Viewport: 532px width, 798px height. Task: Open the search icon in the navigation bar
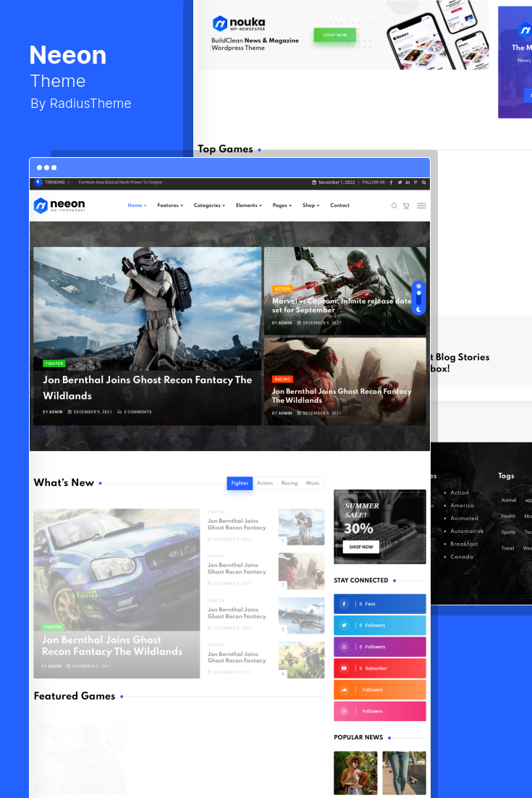pyautogui.click(x=394, y=206)
